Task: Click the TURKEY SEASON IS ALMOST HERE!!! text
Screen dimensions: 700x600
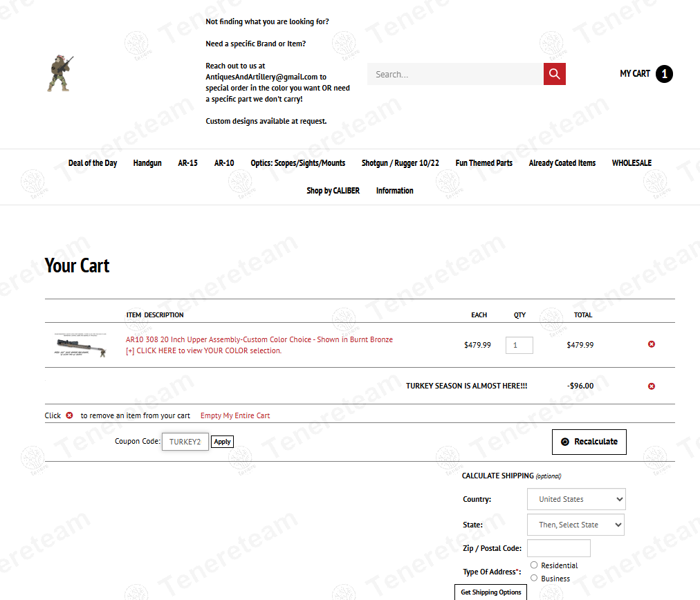Action: 466,386
